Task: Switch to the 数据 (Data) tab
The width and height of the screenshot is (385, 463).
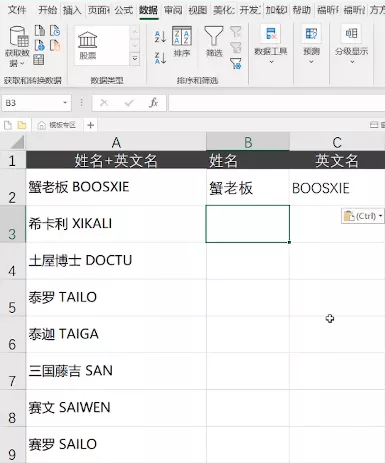Action: pos(149,10)
